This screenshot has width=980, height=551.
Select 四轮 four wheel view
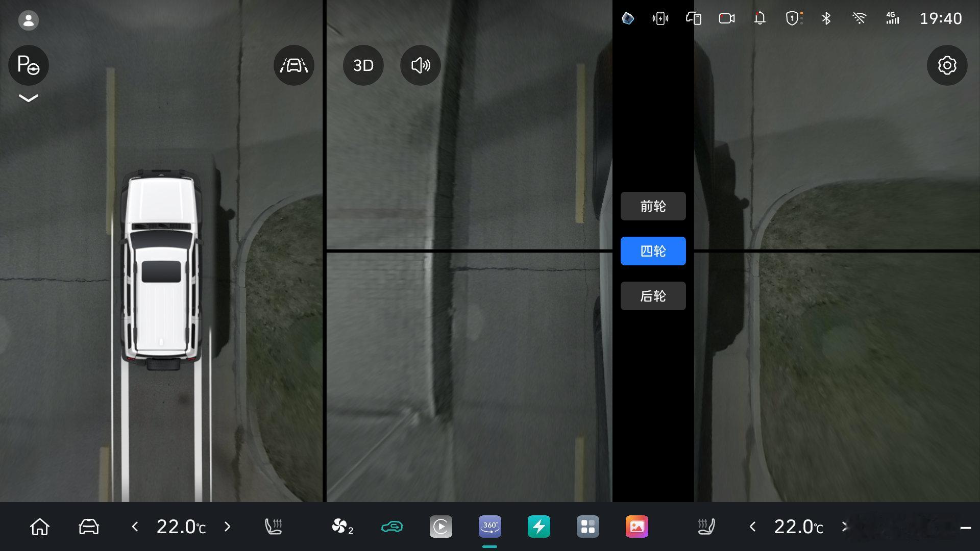(x=653, y=251)
